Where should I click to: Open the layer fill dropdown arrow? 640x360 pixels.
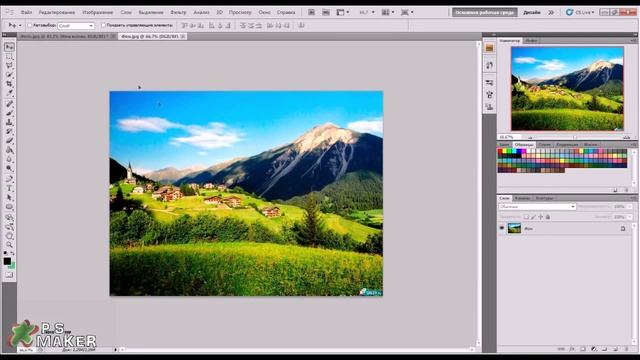coord(630,217)
